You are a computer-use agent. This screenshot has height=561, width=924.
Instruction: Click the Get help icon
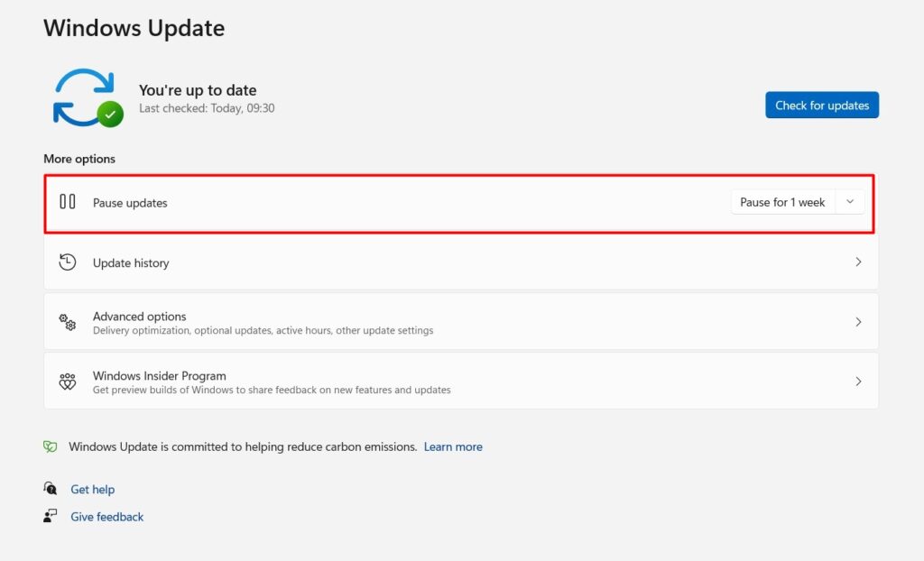[x=51, y=489]
